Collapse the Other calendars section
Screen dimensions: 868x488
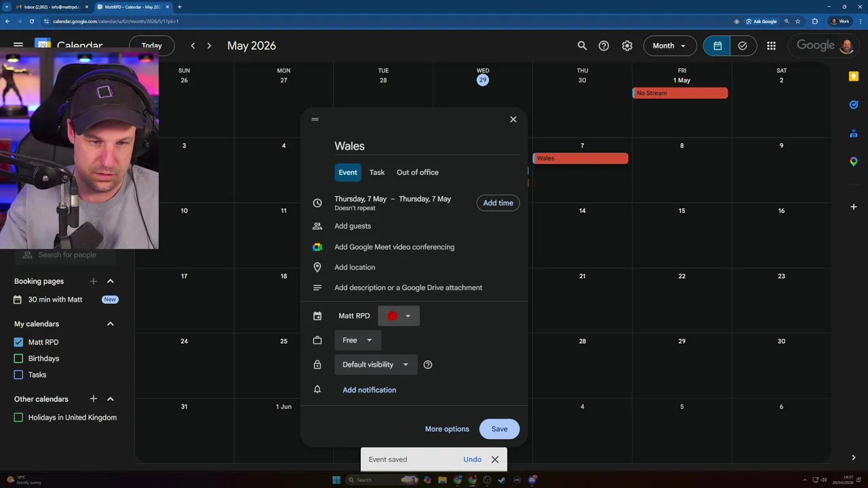click(x=111, y=399)
